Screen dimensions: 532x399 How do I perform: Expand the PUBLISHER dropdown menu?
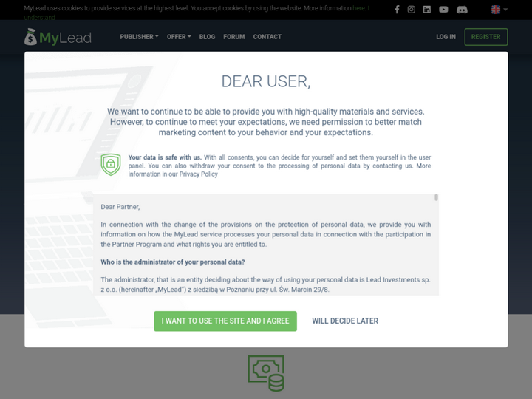[139, 37]
